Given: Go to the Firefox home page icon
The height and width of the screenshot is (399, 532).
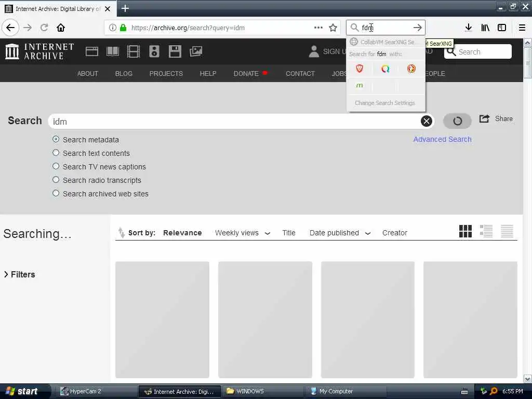Looking at the screenshot, I should click(x=61, y=28).
